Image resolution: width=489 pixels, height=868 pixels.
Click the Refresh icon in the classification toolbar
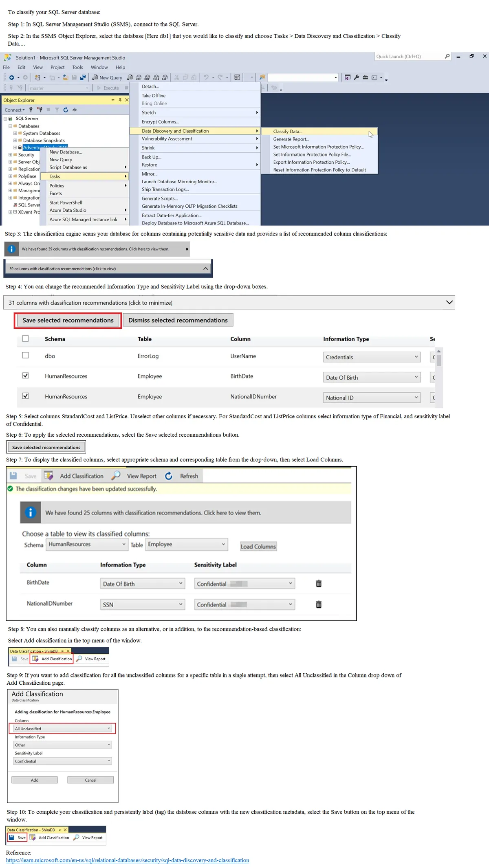[169, 476]
